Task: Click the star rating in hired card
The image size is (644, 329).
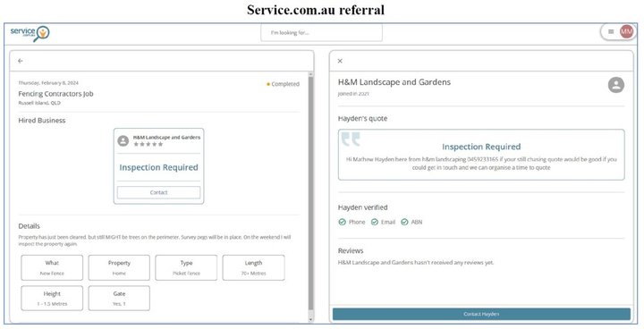Action: pyautogui.click(x=148, y=144)
